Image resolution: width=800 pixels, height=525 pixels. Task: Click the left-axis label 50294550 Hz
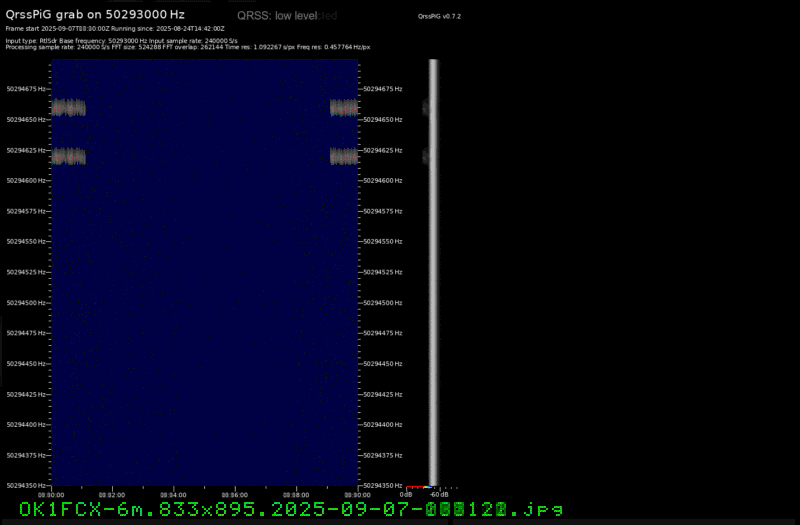coord(26,241)
